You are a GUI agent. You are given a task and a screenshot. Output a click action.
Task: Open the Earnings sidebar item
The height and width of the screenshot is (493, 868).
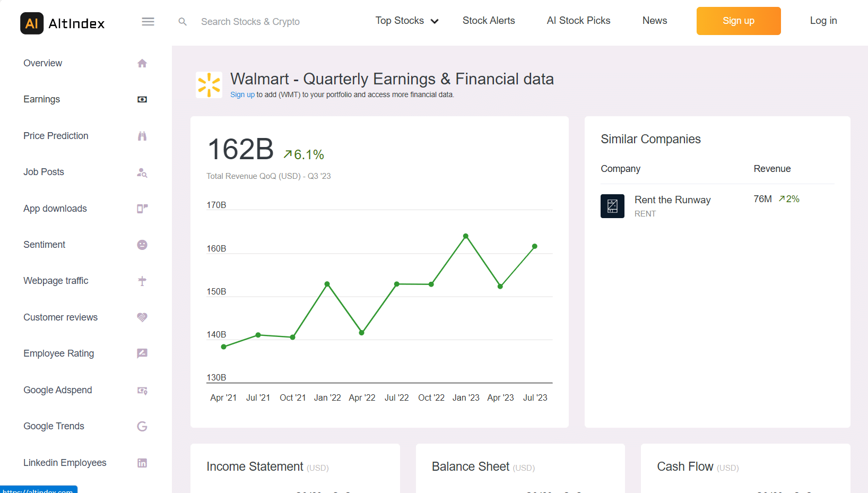pyautogui.click(x=41, y=99)
